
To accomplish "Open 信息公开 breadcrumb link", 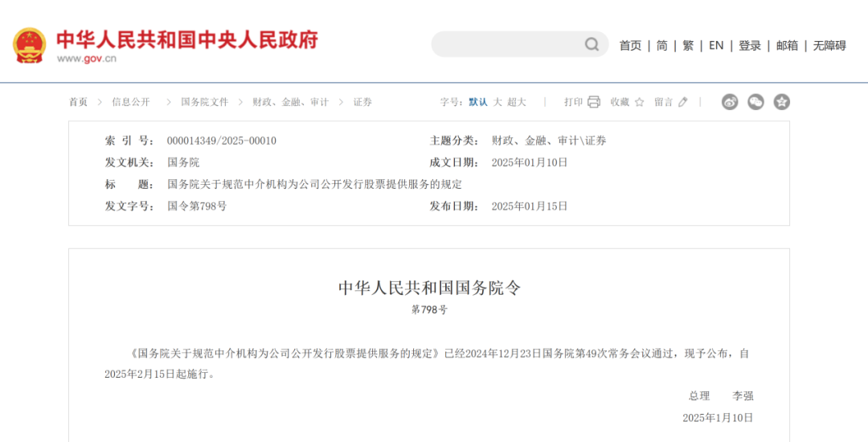I will click(x=131, y=102).
